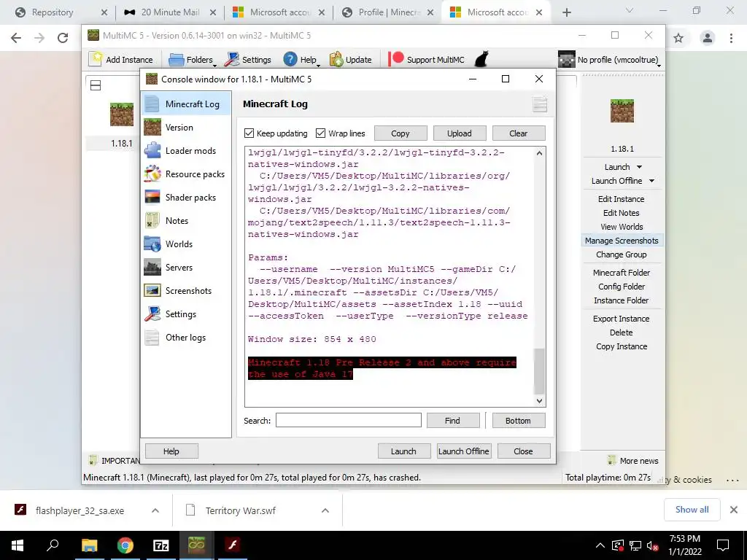Click the black cat icon in toolbar

(x=481, y=59)
